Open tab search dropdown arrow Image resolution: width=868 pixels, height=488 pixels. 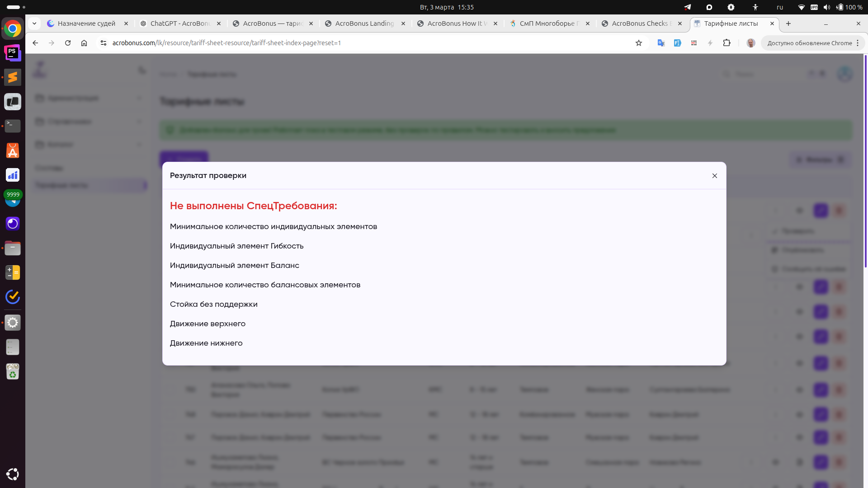tap(34, 23)
